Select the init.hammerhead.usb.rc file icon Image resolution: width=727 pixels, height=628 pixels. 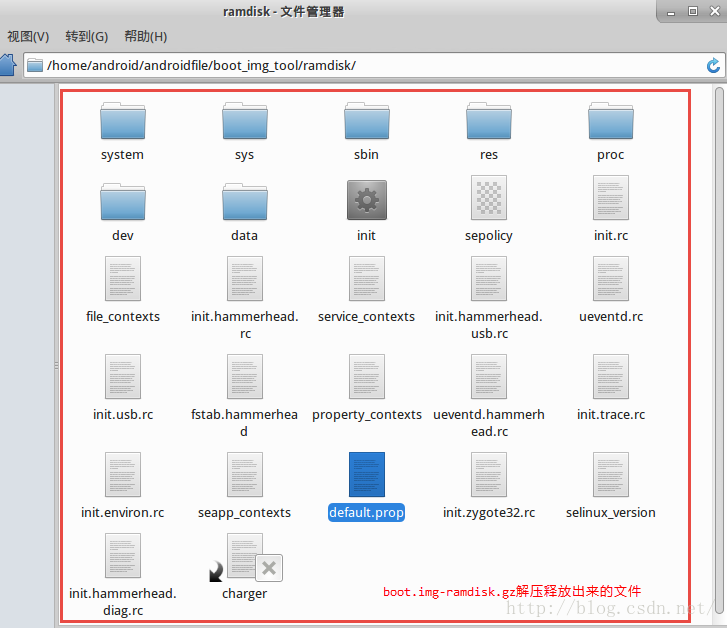click(x=489, y=278)
